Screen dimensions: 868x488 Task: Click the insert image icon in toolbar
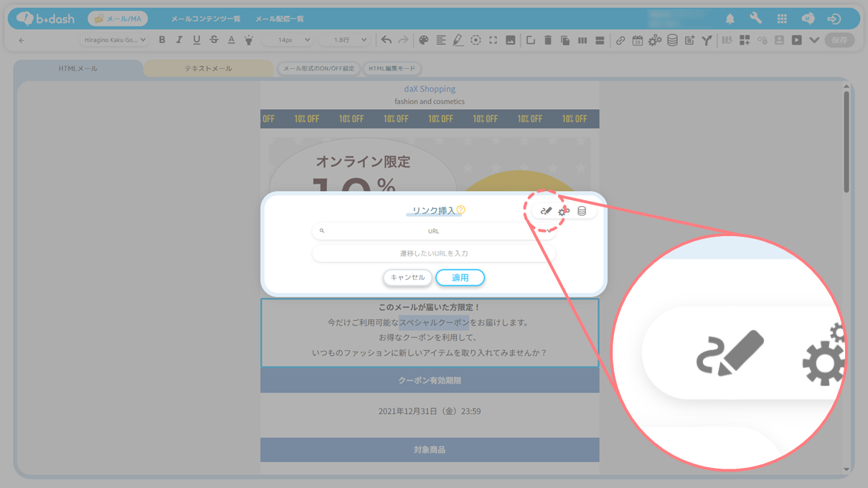coord(510,40)
